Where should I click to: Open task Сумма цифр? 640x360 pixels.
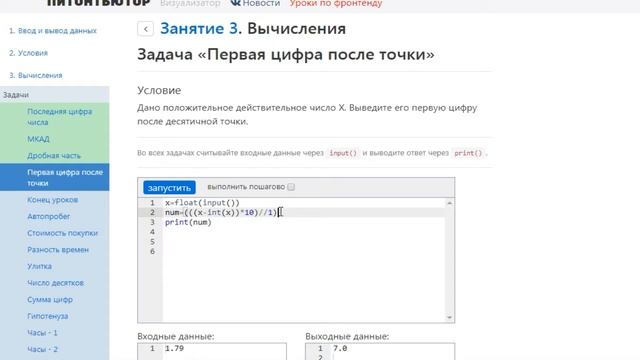pyautogui.click(x=50, y=300)
